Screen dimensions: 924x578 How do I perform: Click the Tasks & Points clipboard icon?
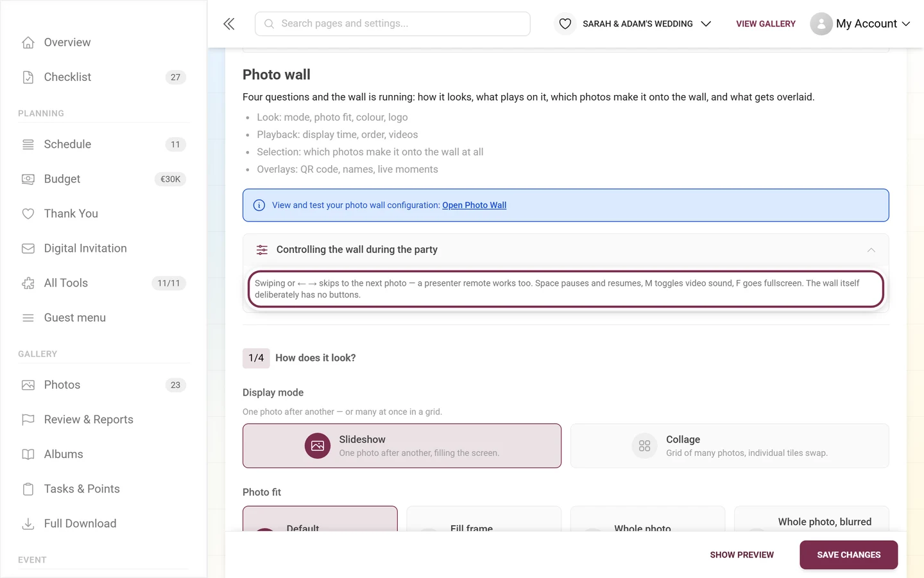click(x=28, y=489)
